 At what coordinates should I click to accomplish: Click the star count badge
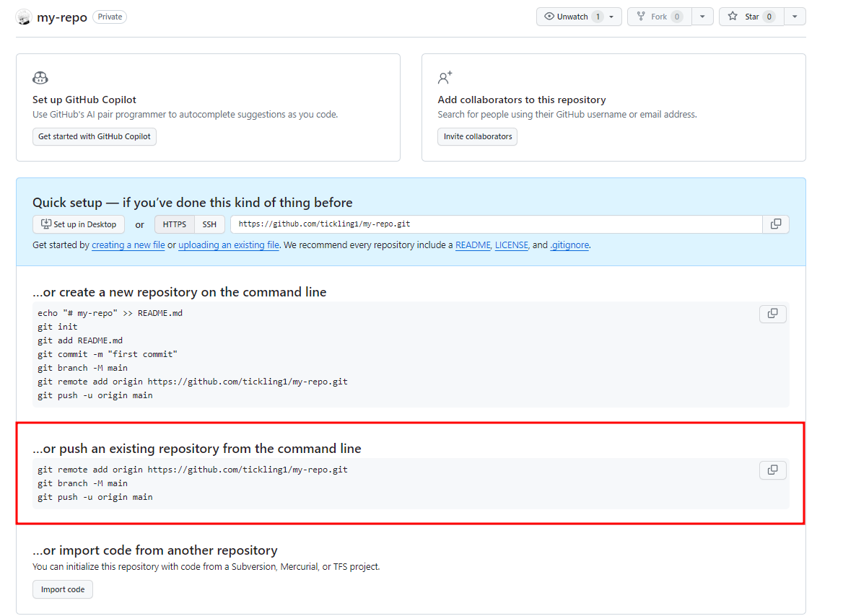[x=769, y=17]
